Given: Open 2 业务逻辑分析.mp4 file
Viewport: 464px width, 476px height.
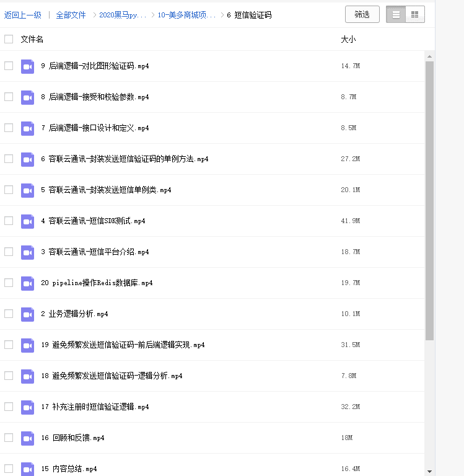Looking at the screenshot, I should [75, 314].
